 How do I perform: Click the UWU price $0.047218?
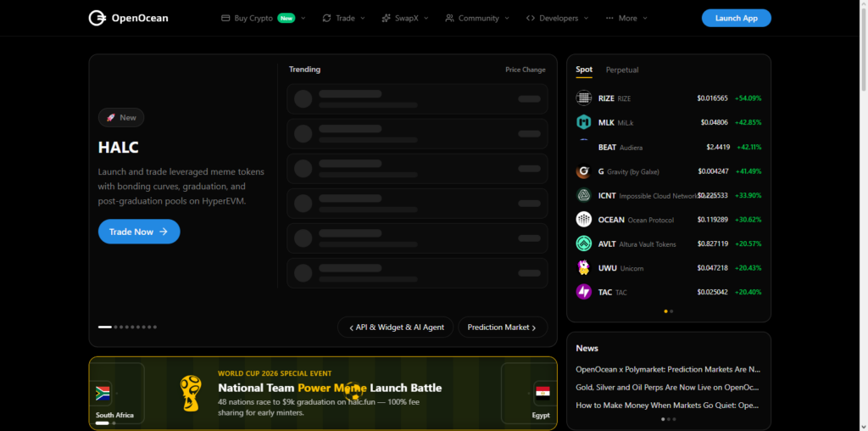(712, 268)
